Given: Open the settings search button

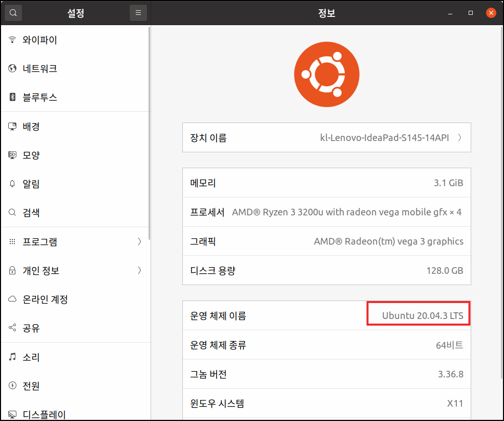Looking at the screenshot, I should (x=13, y=13).
